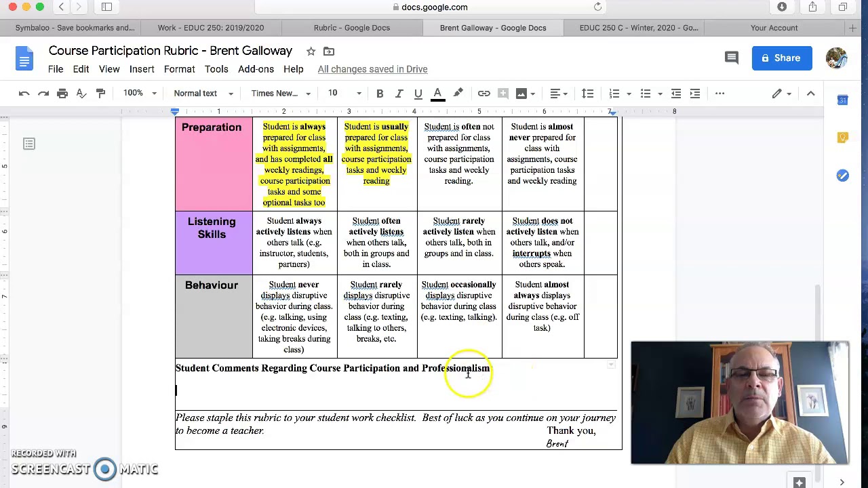Click the insert image icon

click(x=521, y=94)
